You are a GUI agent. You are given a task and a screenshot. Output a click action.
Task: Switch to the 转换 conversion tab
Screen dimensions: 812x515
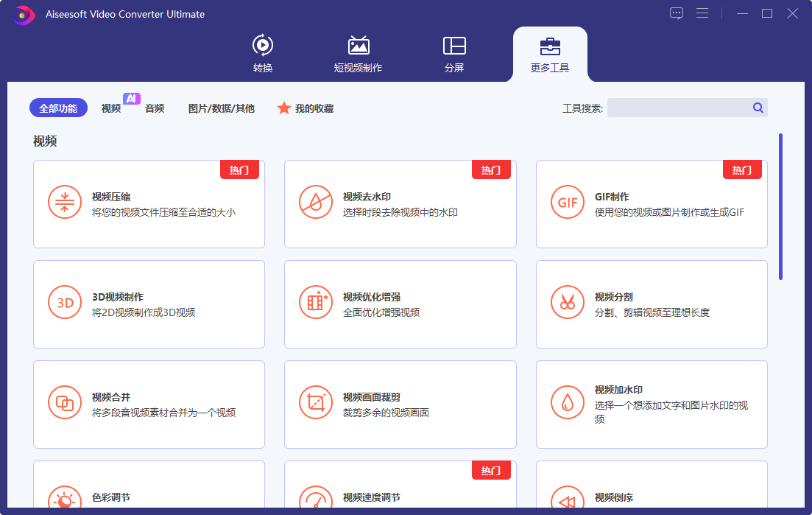(x=262, y=53)
